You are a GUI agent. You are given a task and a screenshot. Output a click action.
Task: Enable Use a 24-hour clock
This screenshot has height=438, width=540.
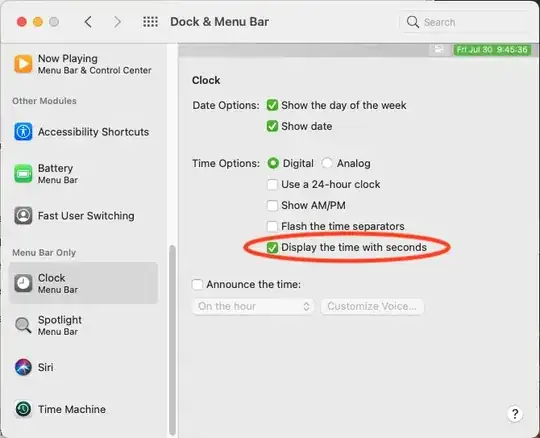[x=272, y=184]
